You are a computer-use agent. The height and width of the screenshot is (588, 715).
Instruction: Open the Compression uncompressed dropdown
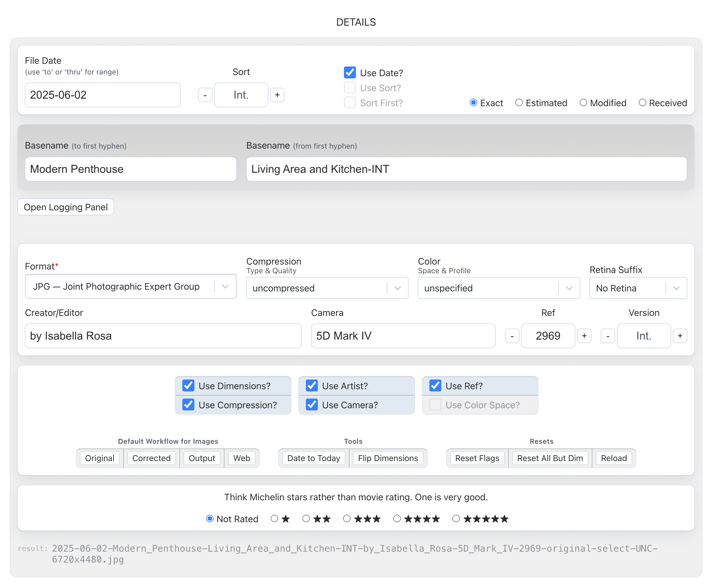[x=327, y=288]
